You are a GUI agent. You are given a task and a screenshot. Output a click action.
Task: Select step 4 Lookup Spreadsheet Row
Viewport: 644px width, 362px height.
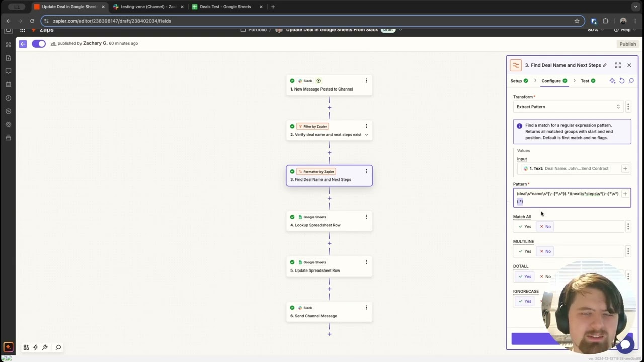click(329, 221)
